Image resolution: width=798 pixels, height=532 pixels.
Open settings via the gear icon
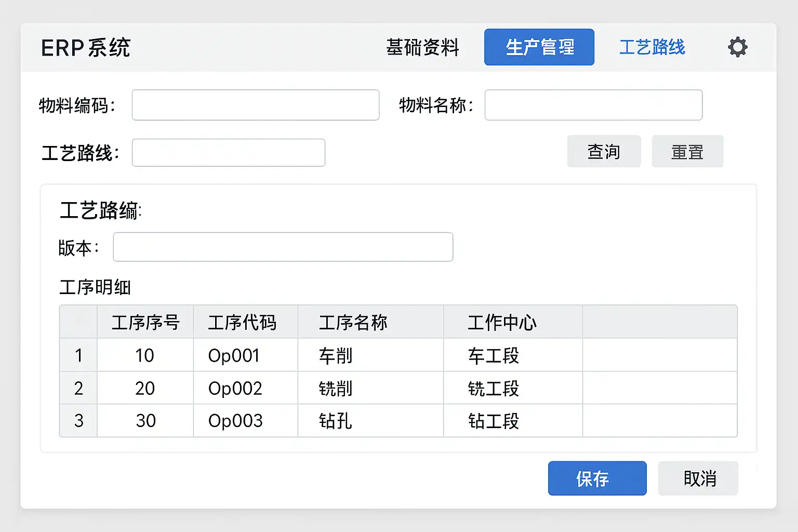coord(737,47)
